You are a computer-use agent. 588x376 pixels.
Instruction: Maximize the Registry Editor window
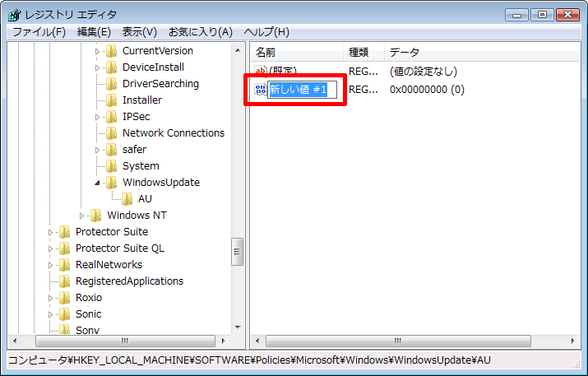(542, 15)
